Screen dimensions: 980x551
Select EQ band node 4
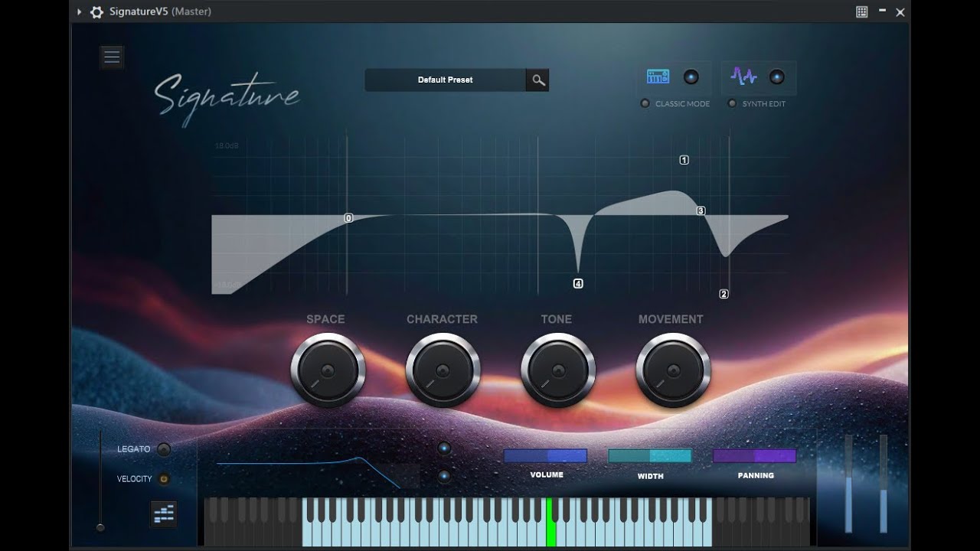[x=578, y=284]
